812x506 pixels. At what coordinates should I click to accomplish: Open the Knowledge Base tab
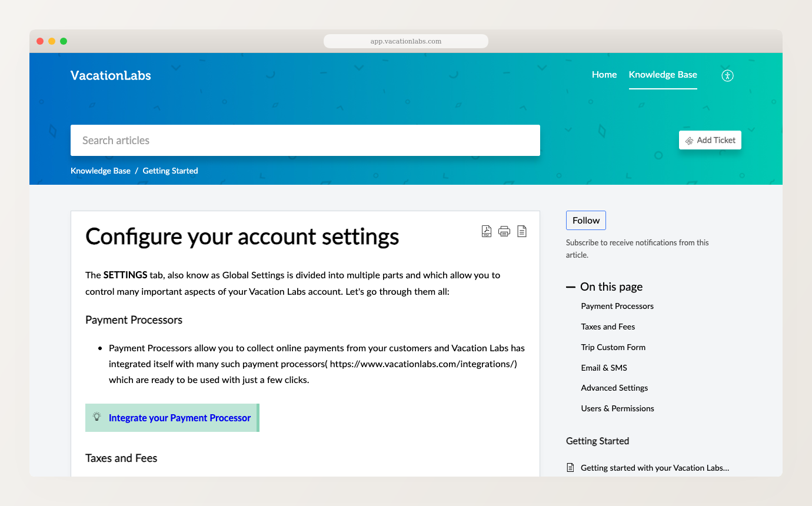(663, 75)
